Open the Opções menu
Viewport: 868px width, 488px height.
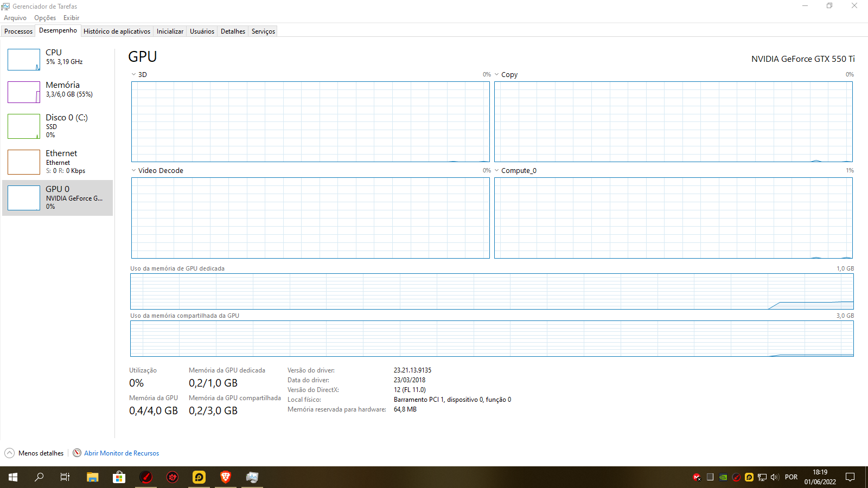click(45, 18)
